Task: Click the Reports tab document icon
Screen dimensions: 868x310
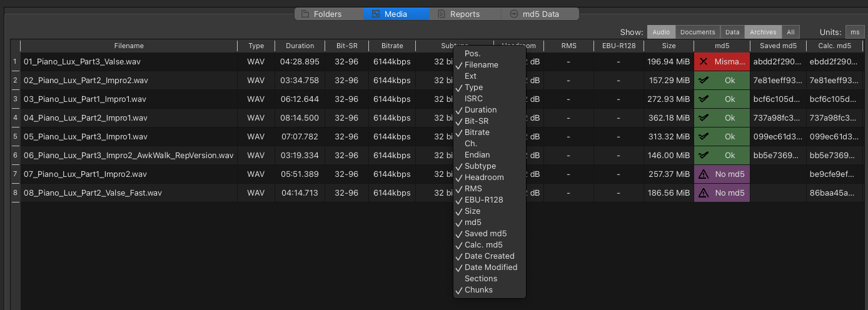Action: point(442,14)
